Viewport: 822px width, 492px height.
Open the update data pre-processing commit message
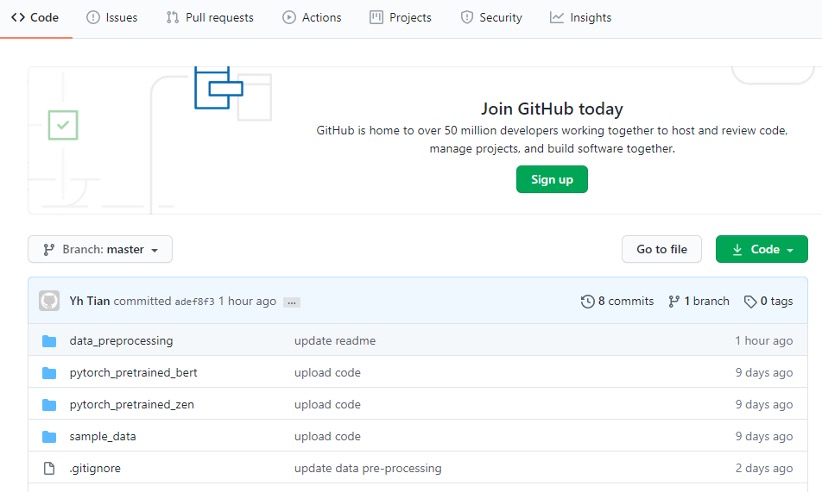tap(367, 468)
